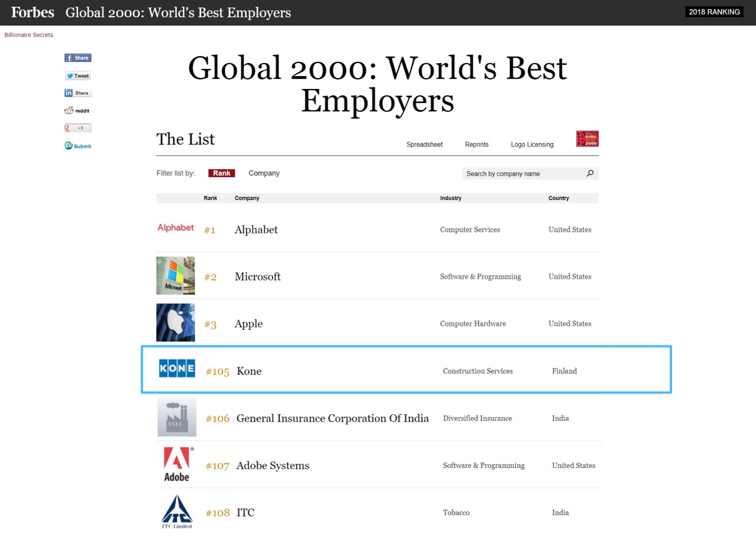Click the StumbleUpon Submit icon
This screenshot has width=756, height=551.
coord(78,146)
